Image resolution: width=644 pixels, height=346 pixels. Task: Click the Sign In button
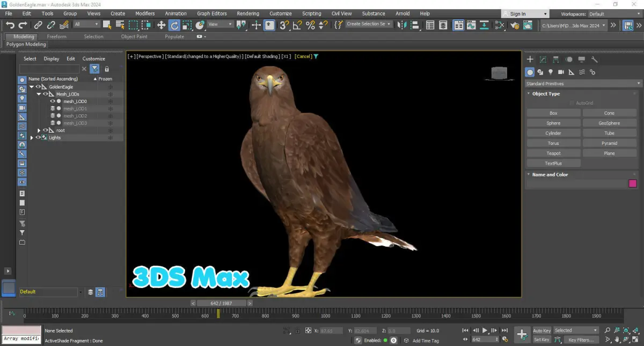[525, 14]
